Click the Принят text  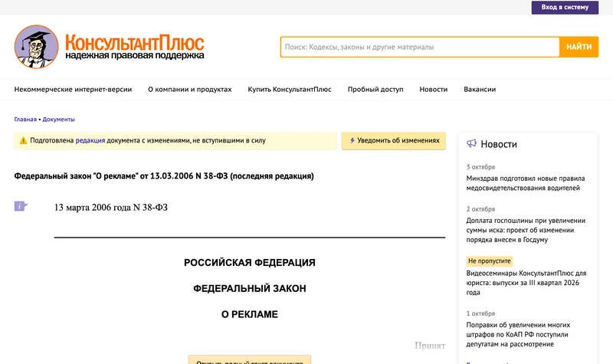(x=430, y=346)
